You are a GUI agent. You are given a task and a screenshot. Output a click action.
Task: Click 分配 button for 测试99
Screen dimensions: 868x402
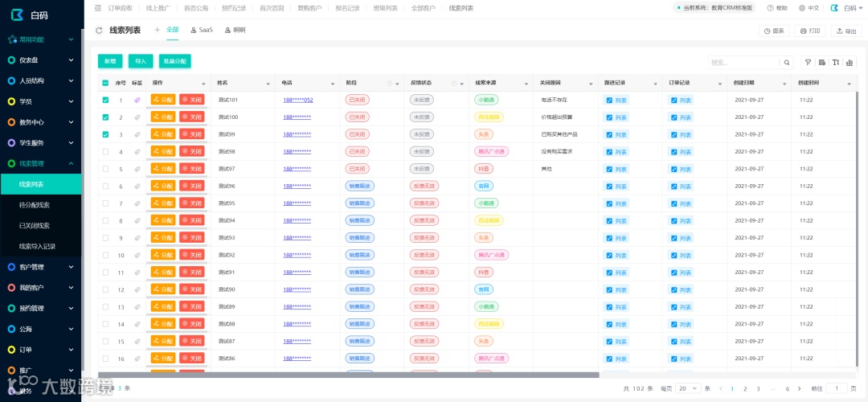(163, 134)
